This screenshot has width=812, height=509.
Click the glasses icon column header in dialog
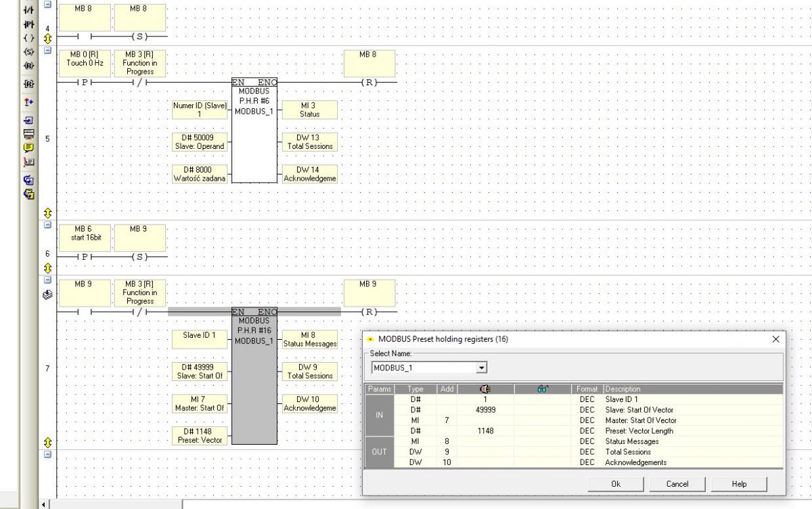(x=543, y=389)
